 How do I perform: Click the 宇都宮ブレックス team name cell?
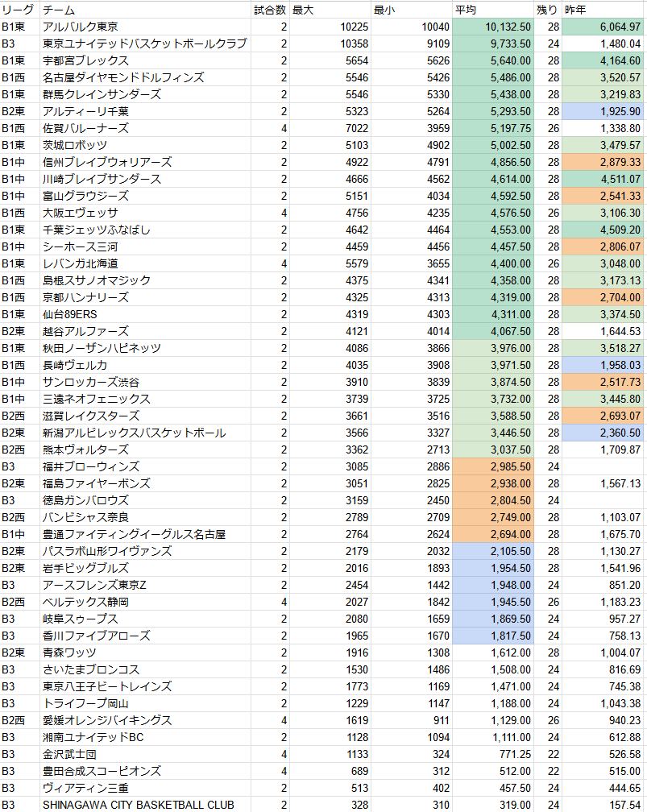click(145, 60)
